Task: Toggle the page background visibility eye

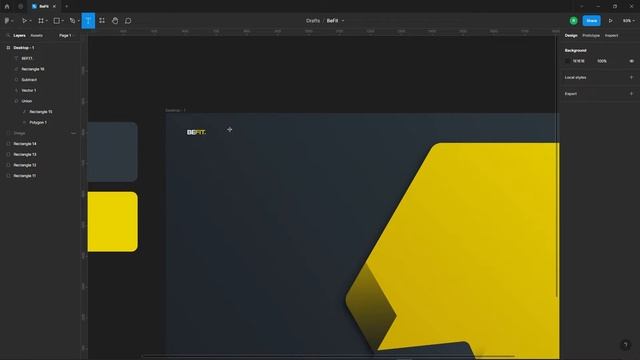Action: (631, 61)
